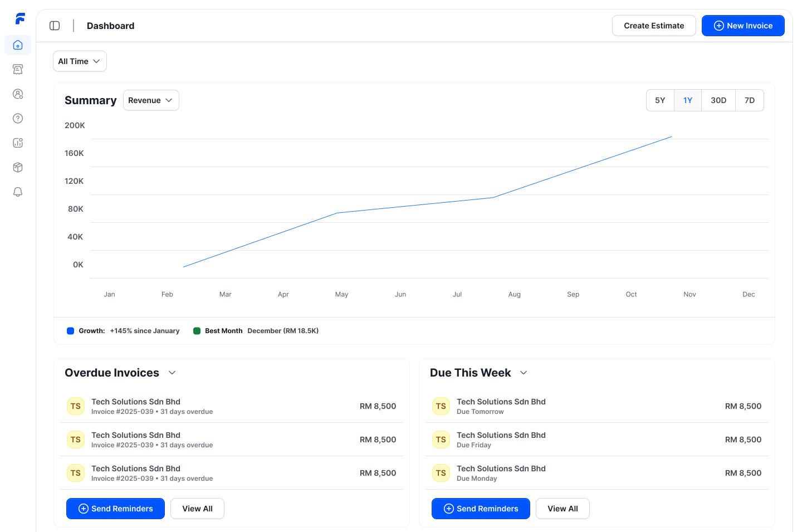Click the green Best Month swatch
Viewport: 802px width, 532px height.
tap(197, 331)
